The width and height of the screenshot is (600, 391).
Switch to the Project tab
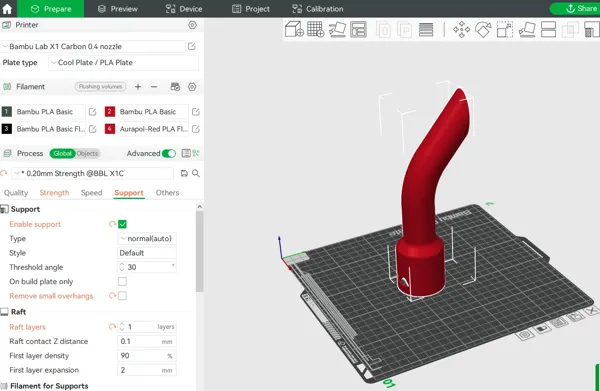pos(251,9)
